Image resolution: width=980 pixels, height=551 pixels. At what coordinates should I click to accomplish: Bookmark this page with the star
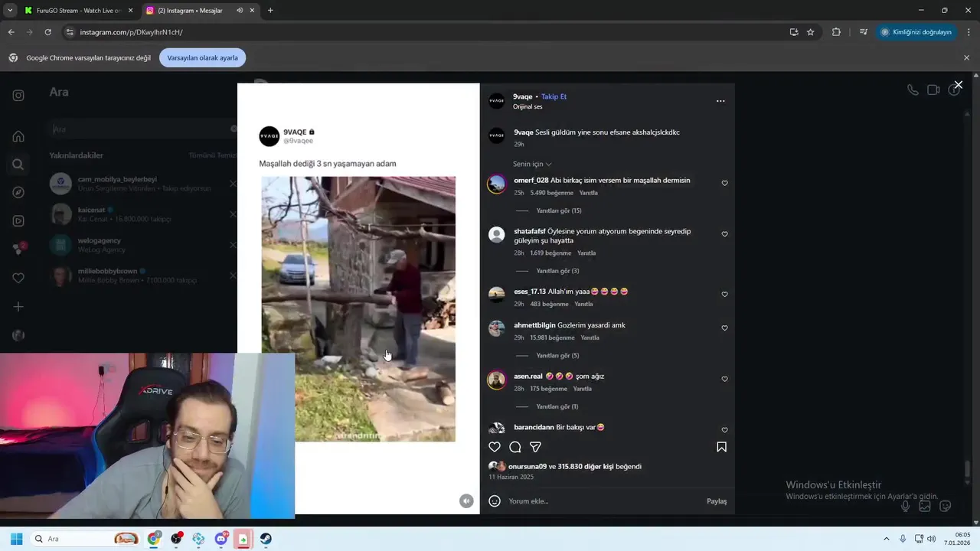pos(810,32)
